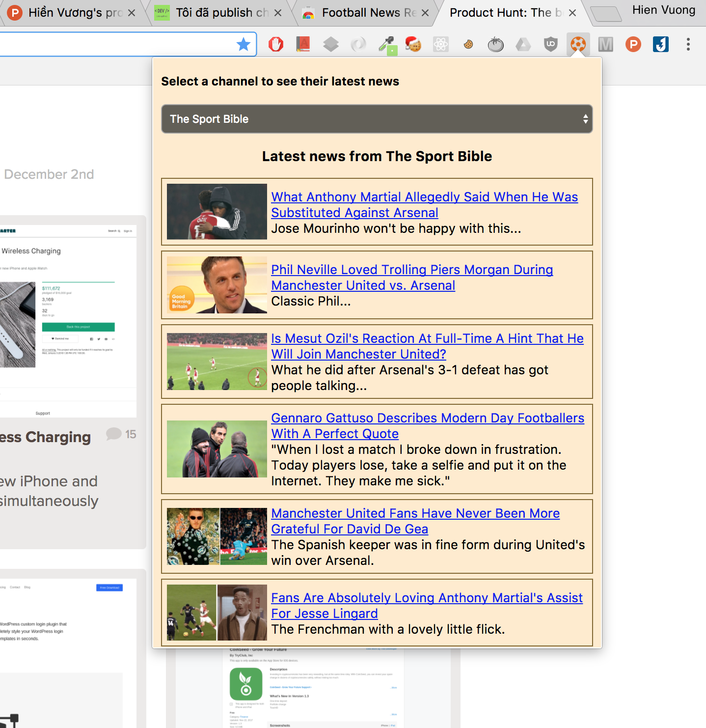
Task: Click the 'ess Charging' product title
Action: tap(45, 437)
